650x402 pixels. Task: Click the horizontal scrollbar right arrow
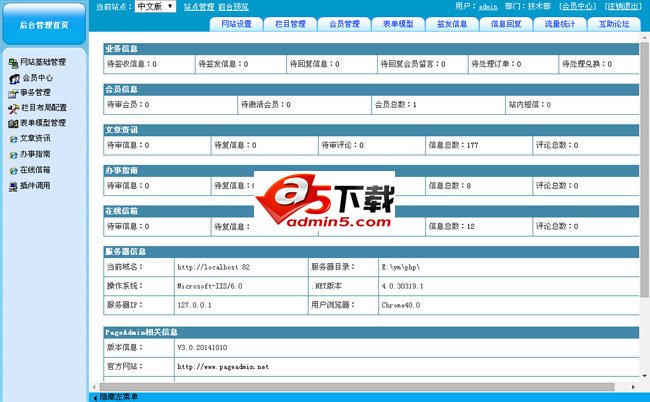click(633, 387)
